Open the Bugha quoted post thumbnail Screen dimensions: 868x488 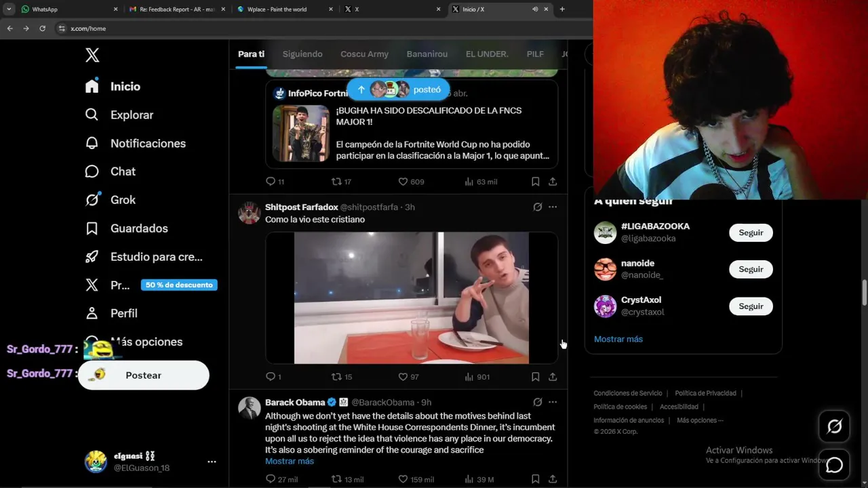[300, 133]
